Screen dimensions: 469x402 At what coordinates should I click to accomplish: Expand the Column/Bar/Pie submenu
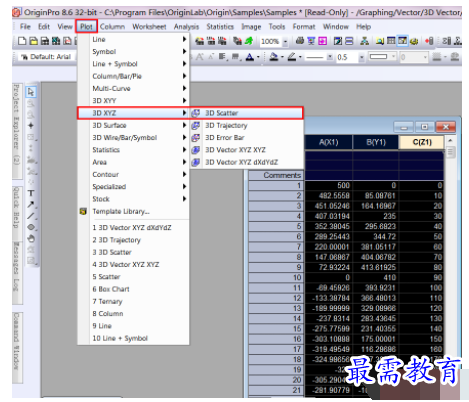tap(134, 76)
